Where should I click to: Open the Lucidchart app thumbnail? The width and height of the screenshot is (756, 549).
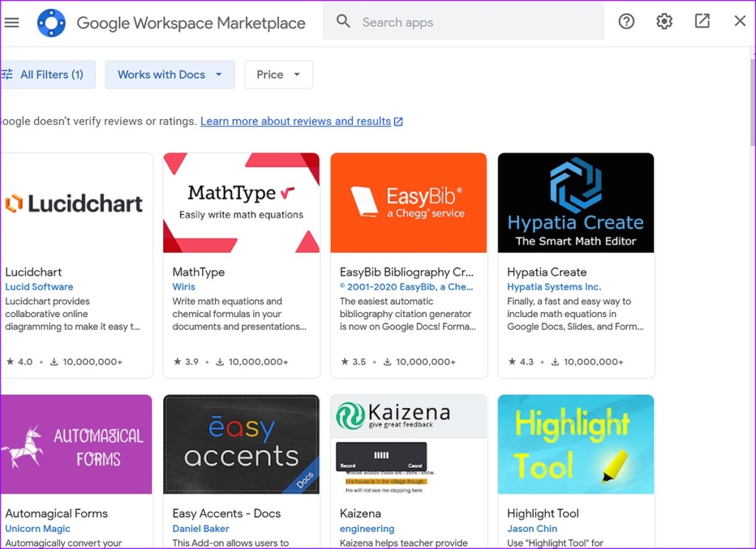point(75,203)
